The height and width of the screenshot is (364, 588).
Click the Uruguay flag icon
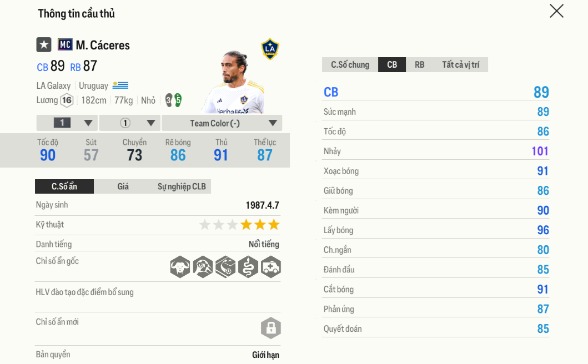(x=120, y=85)
